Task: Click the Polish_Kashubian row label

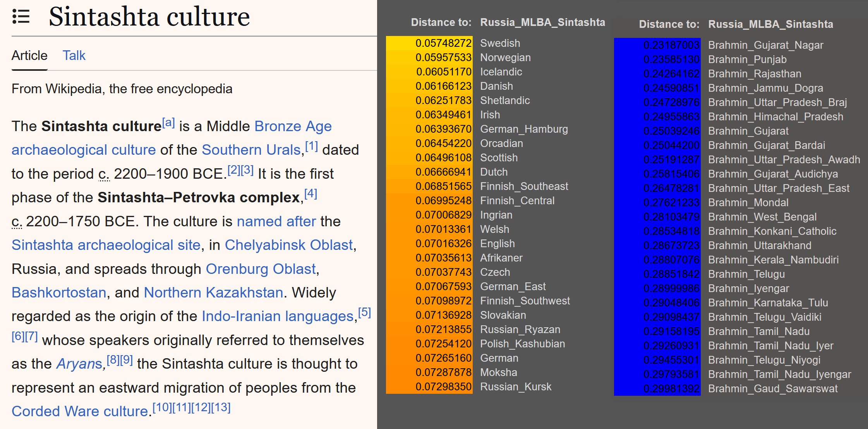Action: point(523,344)
